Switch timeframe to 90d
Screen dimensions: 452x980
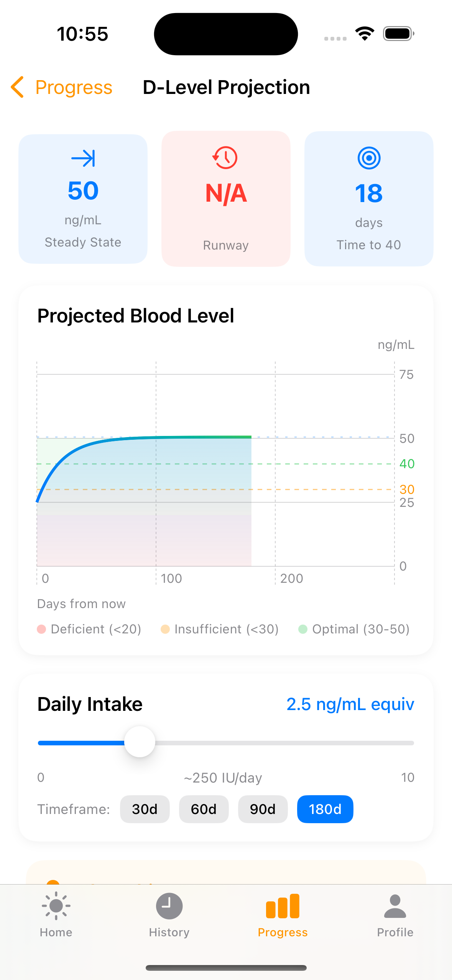point(263,809)
